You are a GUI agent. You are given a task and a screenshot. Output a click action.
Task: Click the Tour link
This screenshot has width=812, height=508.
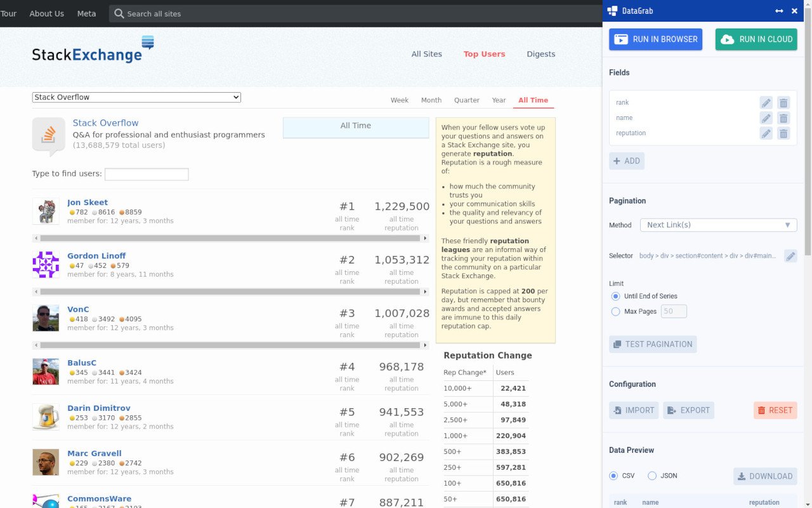pyautogui.click(x=8, y=13)
